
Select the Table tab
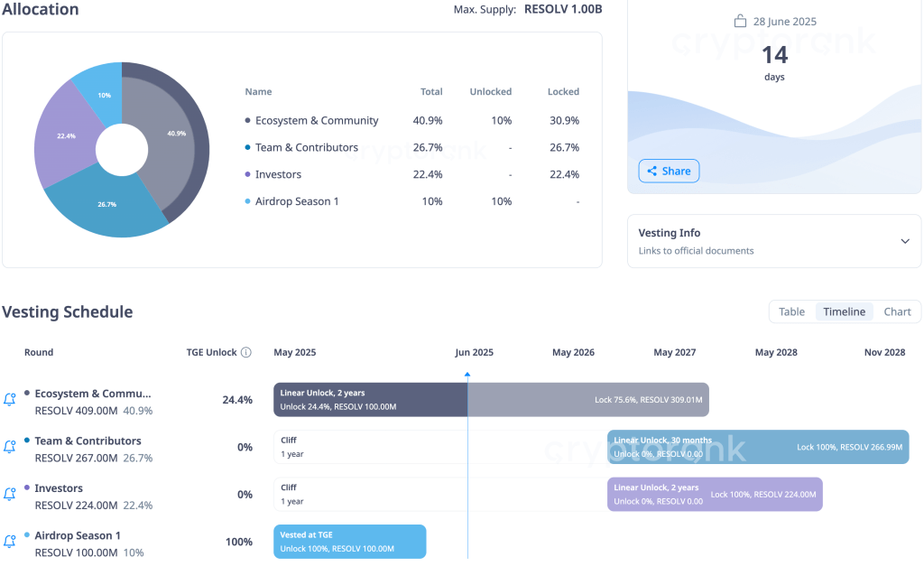coord(791,311)
